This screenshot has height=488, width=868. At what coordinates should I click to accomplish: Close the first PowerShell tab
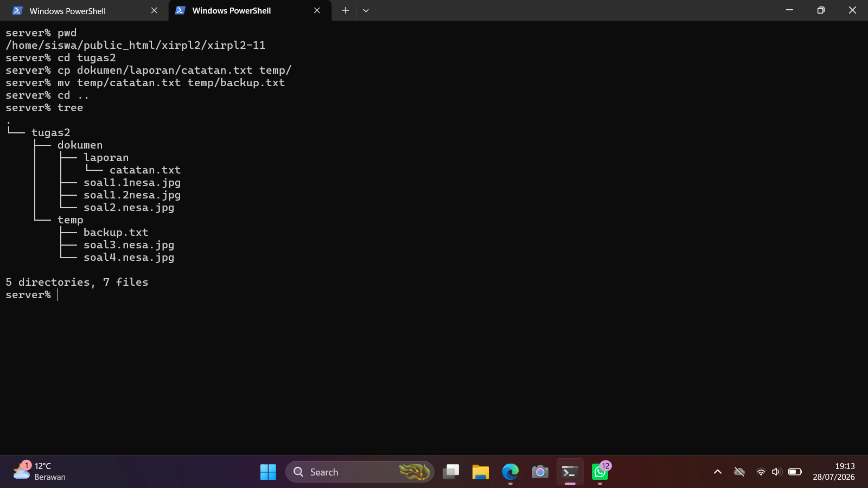click(x=154, y=11)
